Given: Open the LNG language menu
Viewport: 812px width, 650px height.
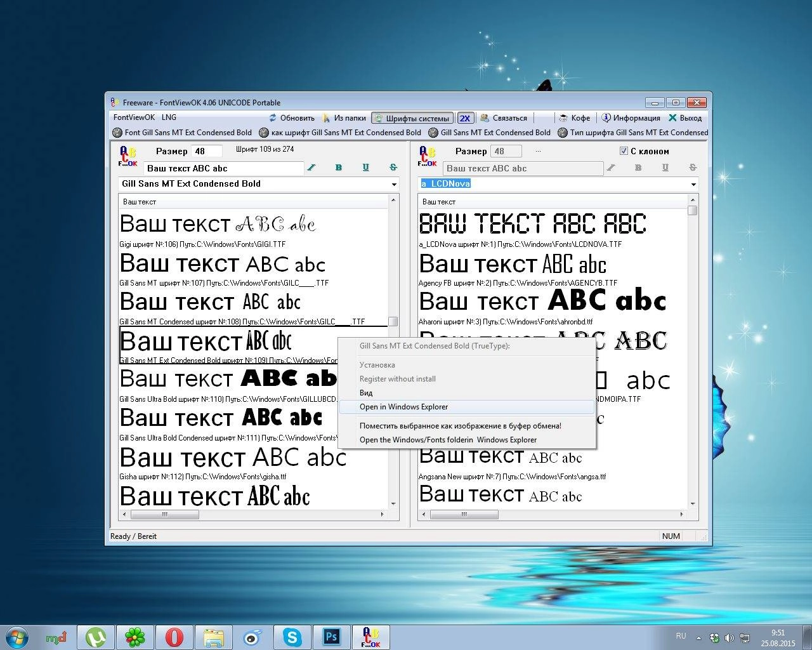Looking at the screenshot, I should pyautogui.click(x=169, y=117).
